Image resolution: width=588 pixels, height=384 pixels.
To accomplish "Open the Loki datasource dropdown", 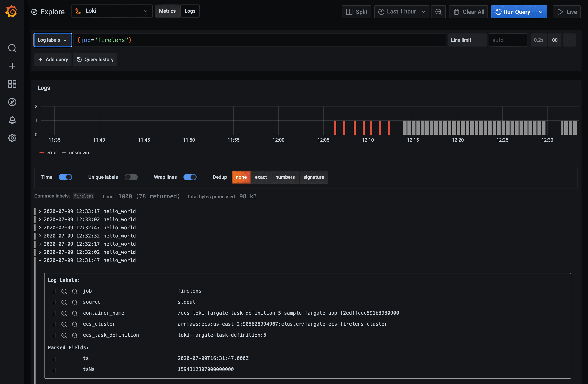I will [x=112, y=11].
